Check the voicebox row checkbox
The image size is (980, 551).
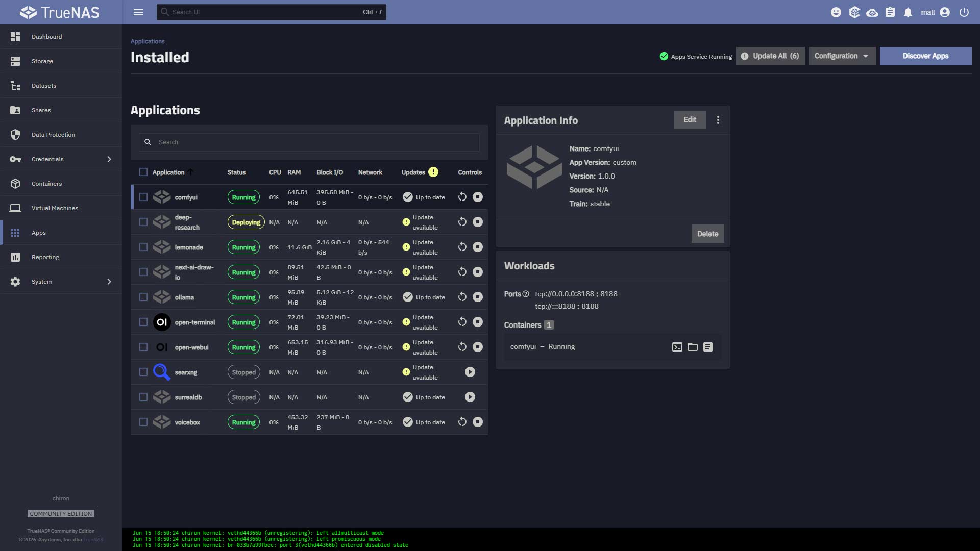(x=143, y=422)
